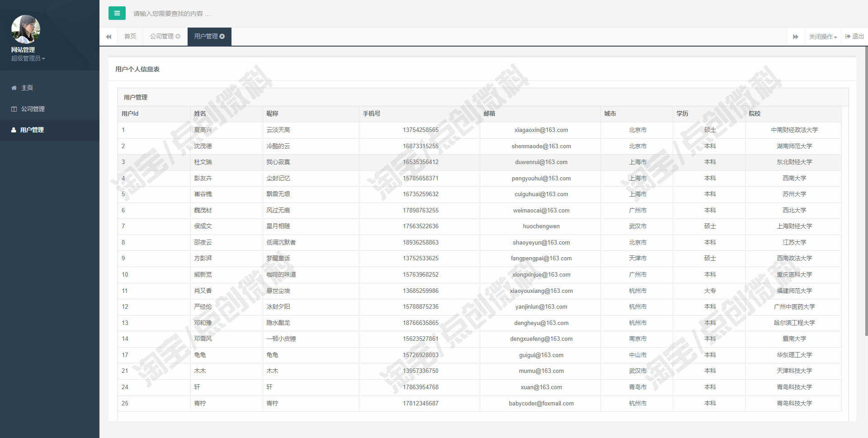This screenshot has height=438, width=868.
Task: Click the home icon beside 主页
Action: [x=14, y=88]
